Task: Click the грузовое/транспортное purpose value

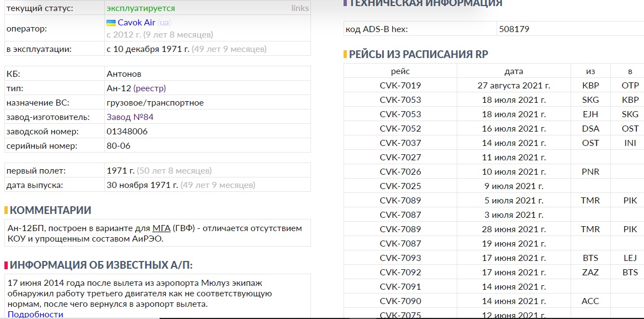Action: [x=155, y=103]
